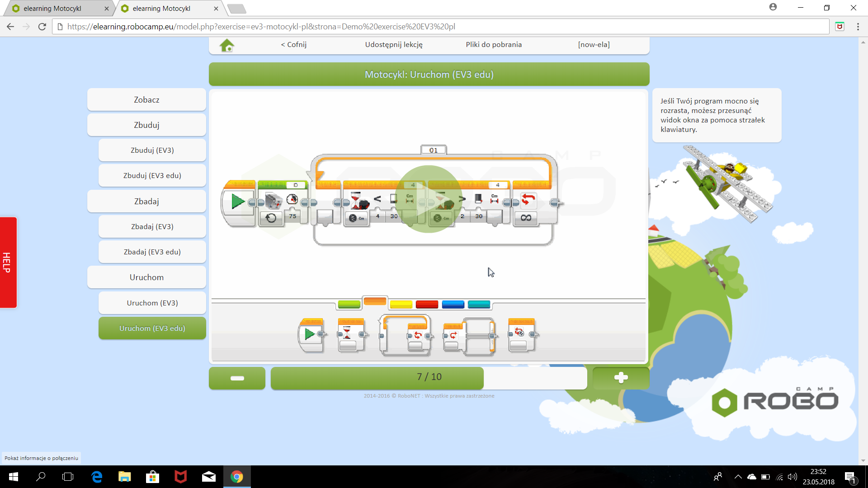
Task: Open the red HELP side tab
Action: coord(8,263)
